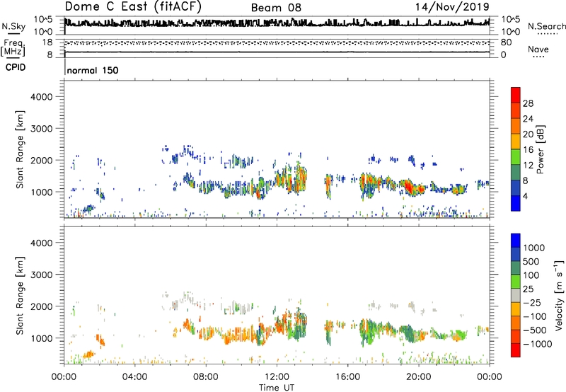Click the 3000 tick on power panel

[42, 129]
